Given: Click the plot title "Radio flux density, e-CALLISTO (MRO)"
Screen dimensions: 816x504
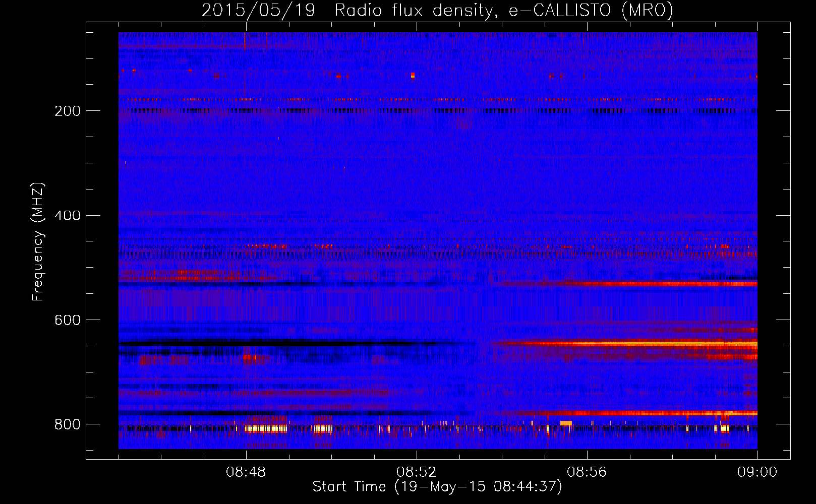Looking at the screenshot, I should (503, 10).
